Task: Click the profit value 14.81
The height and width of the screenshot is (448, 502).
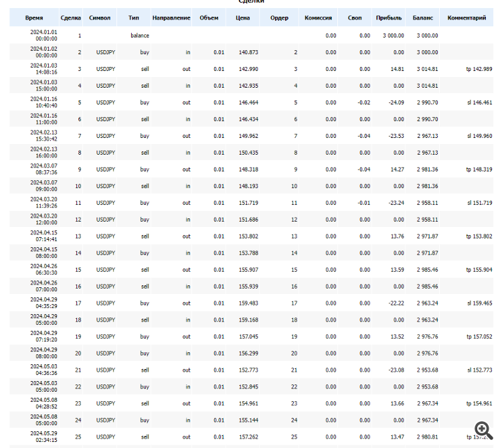Action: pos(398,69)
